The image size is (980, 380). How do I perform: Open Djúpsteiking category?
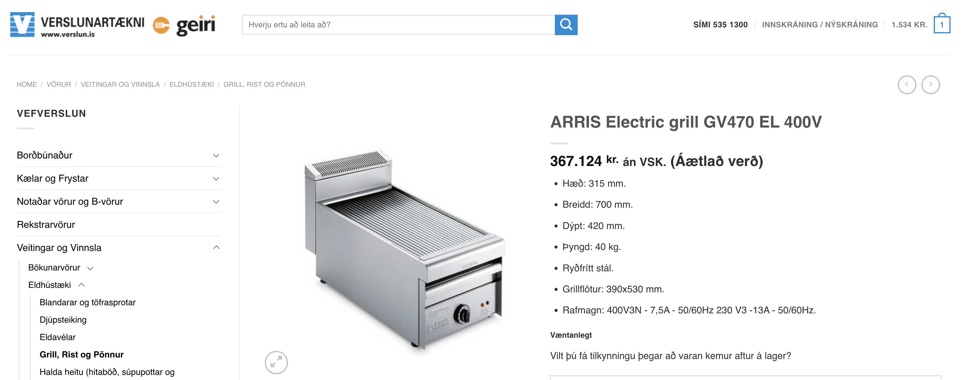click(63, 320)
